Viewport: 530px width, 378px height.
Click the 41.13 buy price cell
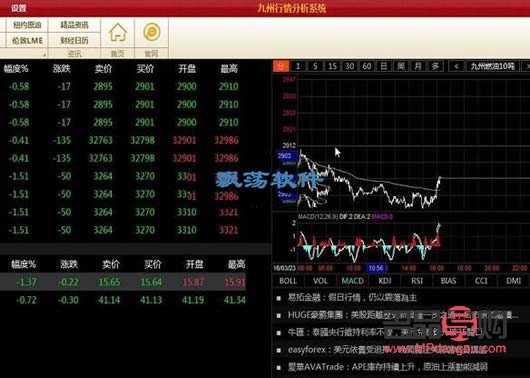pyautogui.click(x=151, y=300)
